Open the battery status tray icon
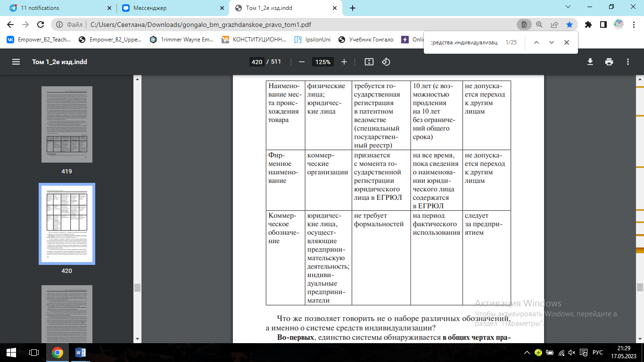Screen dimensions: 644x362 coord(549,352)
